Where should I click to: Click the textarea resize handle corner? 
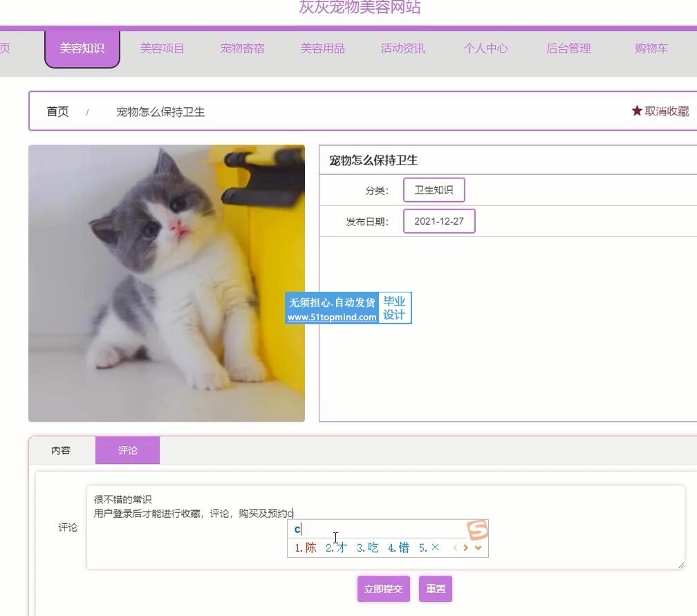[681, 566]
